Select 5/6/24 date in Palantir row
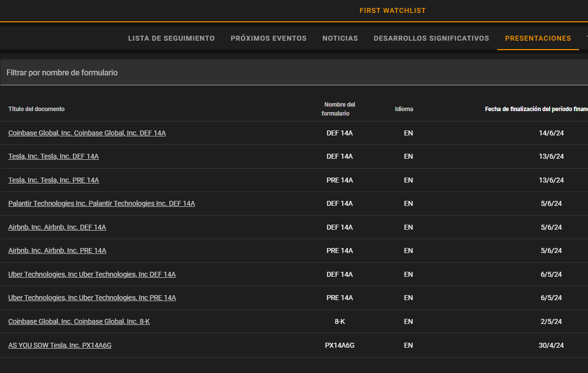Screen dimensions: 588x373 pyautogui.click(x=551, y=203)
